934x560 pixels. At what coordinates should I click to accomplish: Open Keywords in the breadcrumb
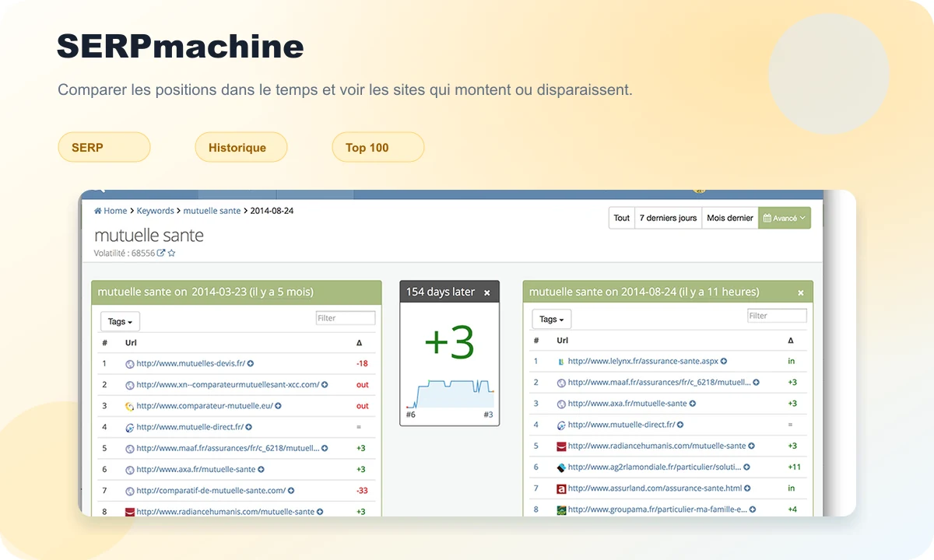pyautogui.click(x=156, y=211)
